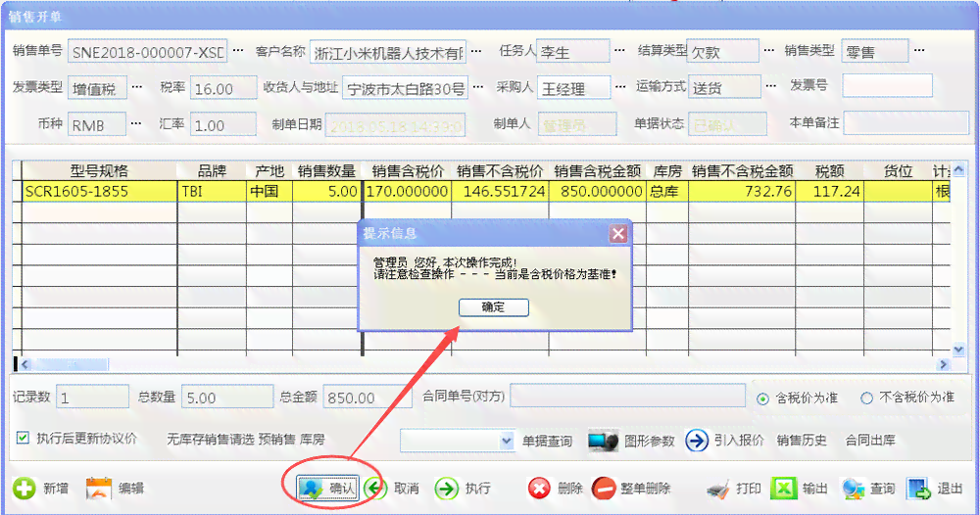Click the 总库 warehouse cell
The width and height of the screenshot is (980, 515).
(x=666, y=191)
